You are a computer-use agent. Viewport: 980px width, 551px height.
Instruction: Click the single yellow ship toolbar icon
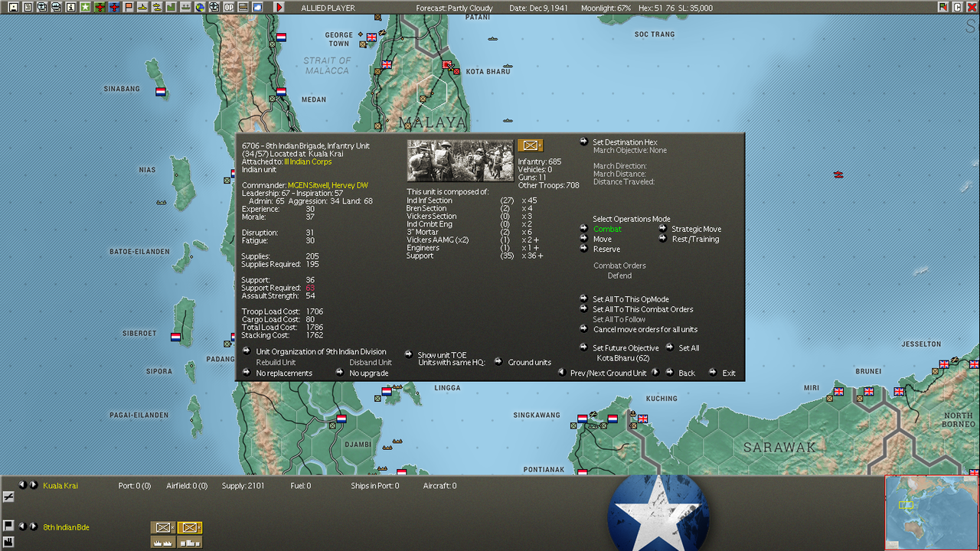point(142,8)
